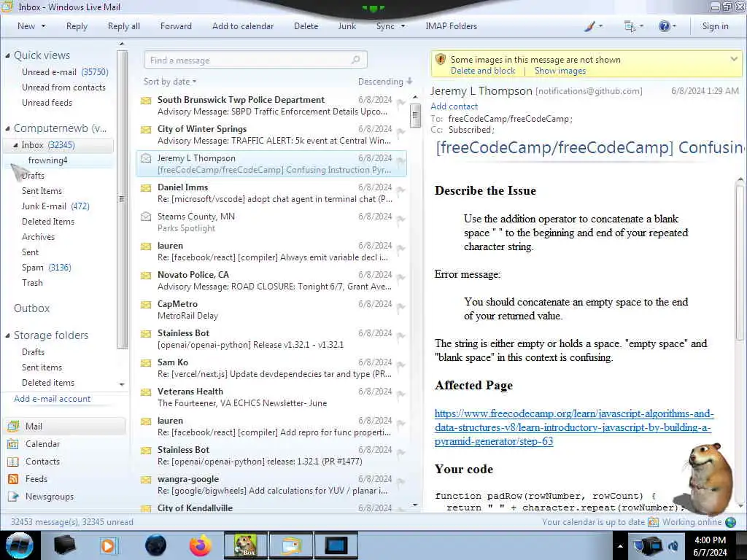This screenshot has width=747, height=560.
Task: Open Firefox from the taskbar
Action: [x=201, y=545]
